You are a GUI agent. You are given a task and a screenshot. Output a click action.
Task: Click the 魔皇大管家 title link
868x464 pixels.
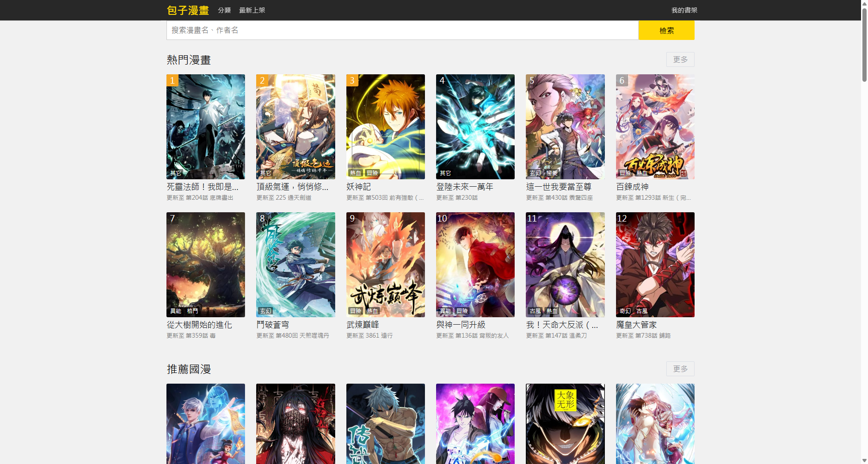coord(636,325)
